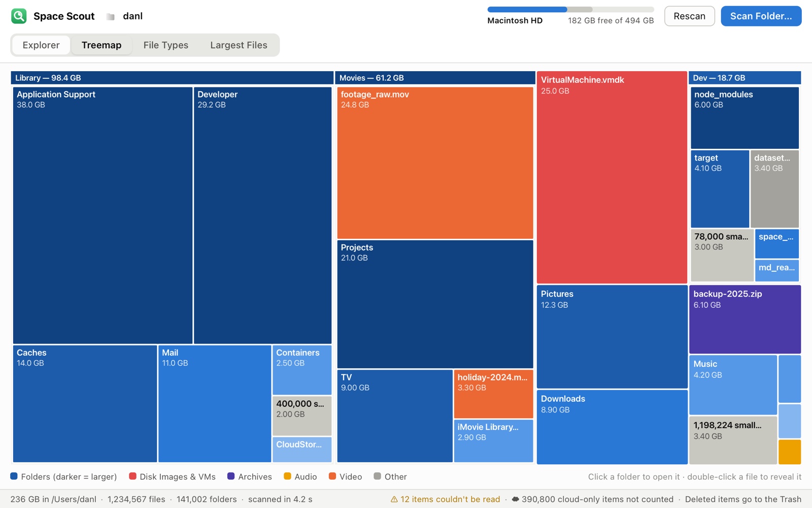
Task: Click the Audio legend color swatch
Action: coord(287,477)
